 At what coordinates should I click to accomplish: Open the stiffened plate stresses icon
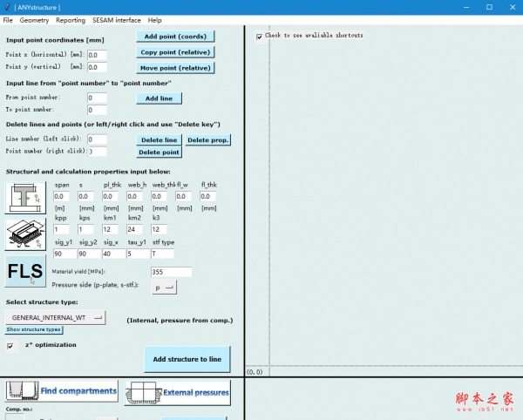coord(25,234)
